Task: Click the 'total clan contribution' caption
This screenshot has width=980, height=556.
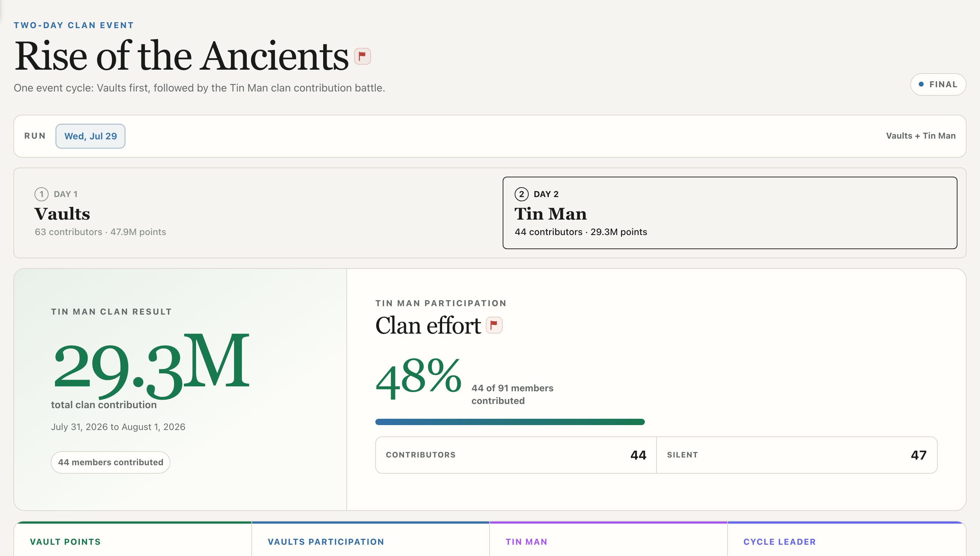Action: (x=104, y=405)
